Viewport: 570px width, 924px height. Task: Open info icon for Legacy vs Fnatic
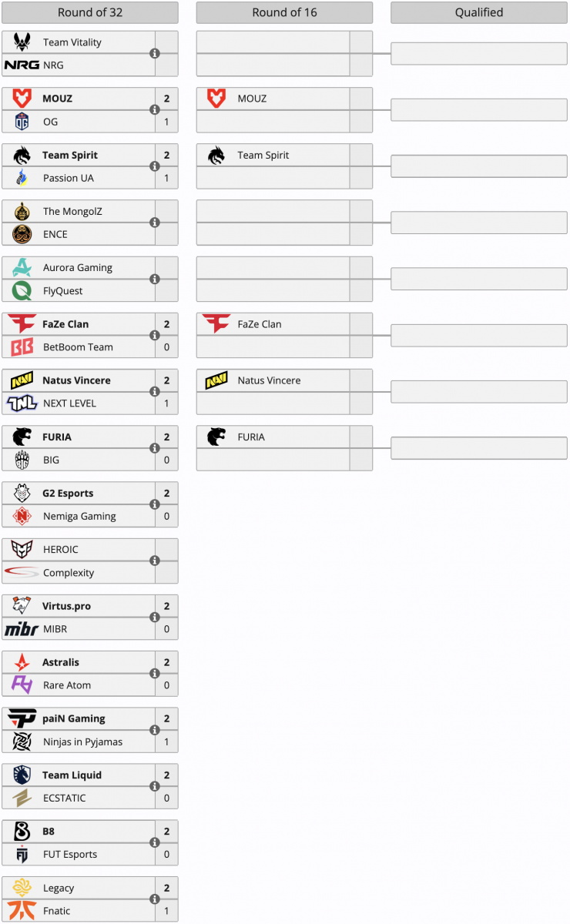155,899
